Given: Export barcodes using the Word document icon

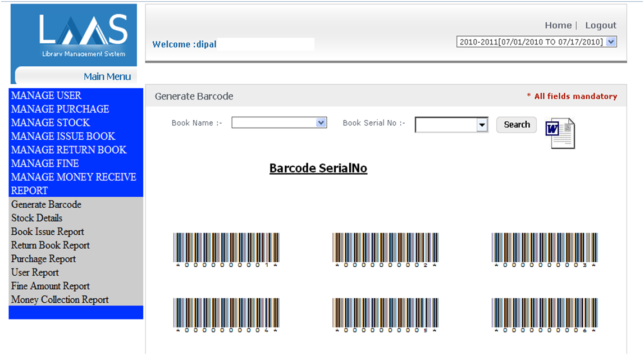Looking at the screenshot, I should click(x=560, y=134).
